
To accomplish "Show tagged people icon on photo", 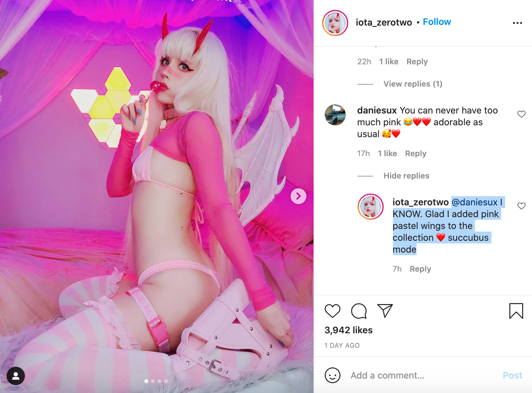I will (x=16, y=376).
